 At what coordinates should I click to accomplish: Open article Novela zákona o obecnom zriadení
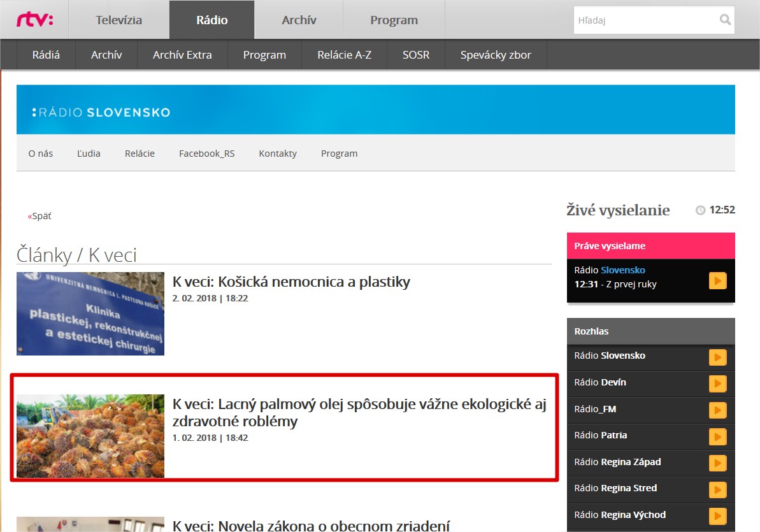(x=311, y=526)
